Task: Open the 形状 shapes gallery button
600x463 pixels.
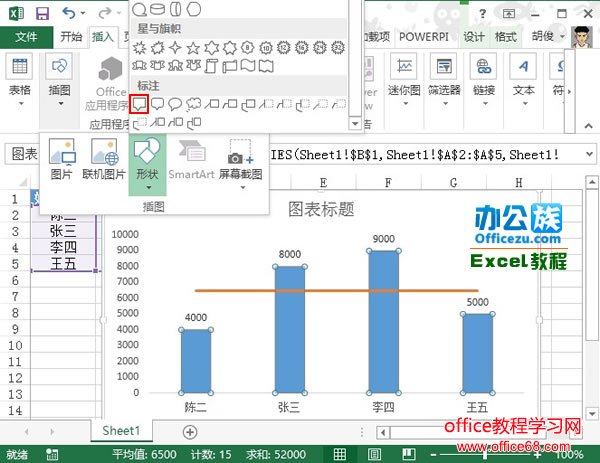Action: click(x=147, y=165)
